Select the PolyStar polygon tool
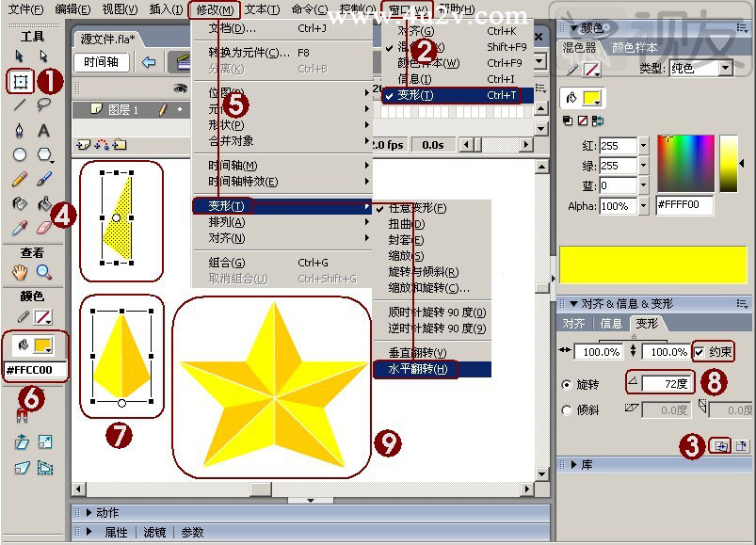 click(x=44, y=154)
